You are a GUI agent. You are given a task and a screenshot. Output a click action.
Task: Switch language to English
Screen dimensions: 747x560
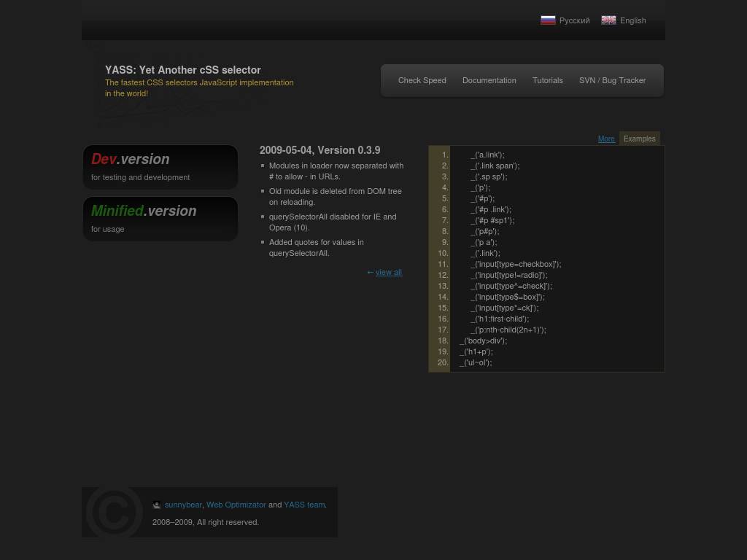point(632,20)
